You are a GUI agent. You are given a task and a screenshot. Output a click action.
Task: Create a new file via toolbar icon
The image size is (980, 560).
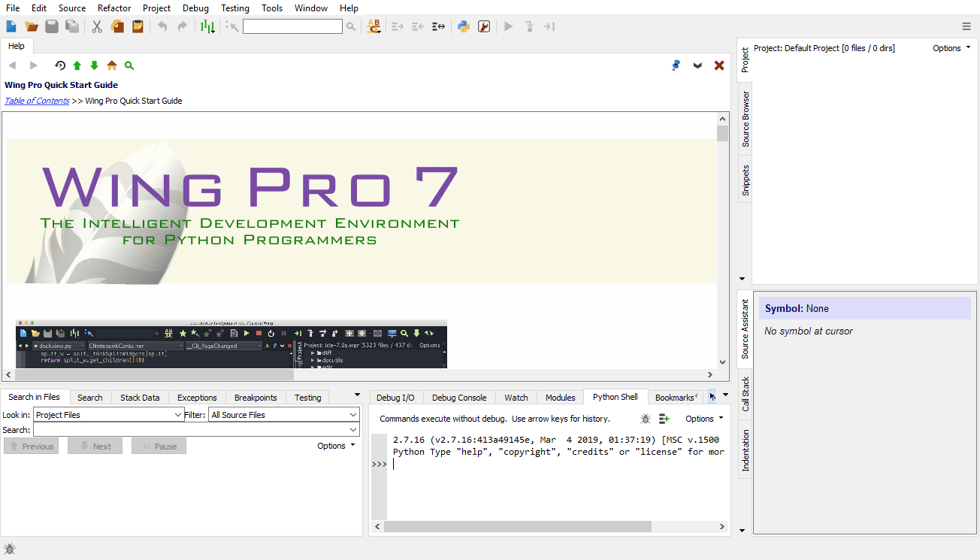pos(11,26)
